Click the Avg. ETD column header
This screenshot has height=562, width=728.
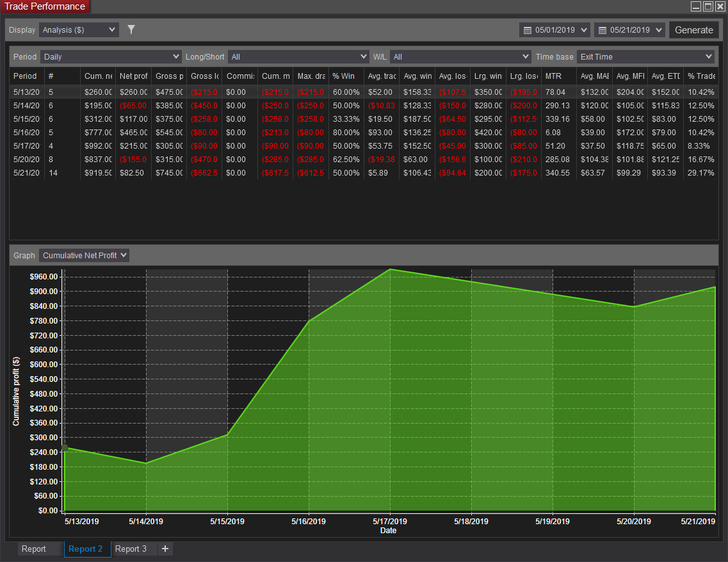pos(665,76)
